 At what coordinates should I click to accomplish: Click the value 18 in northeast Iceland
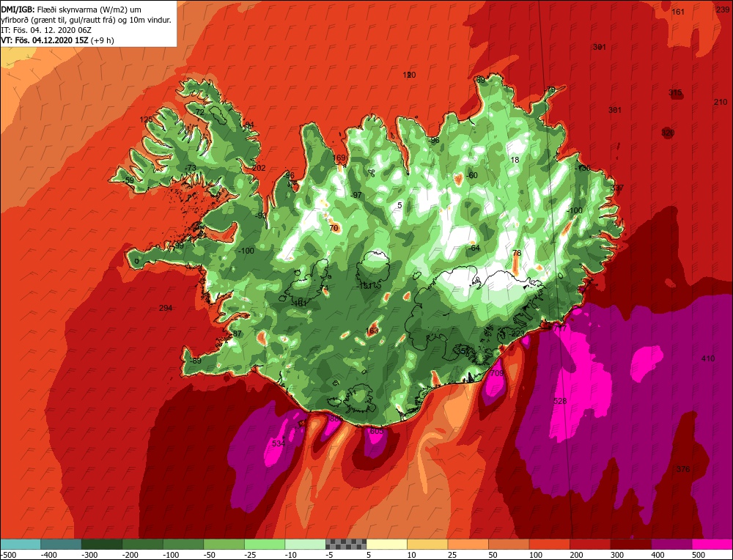tap(515, 160)
